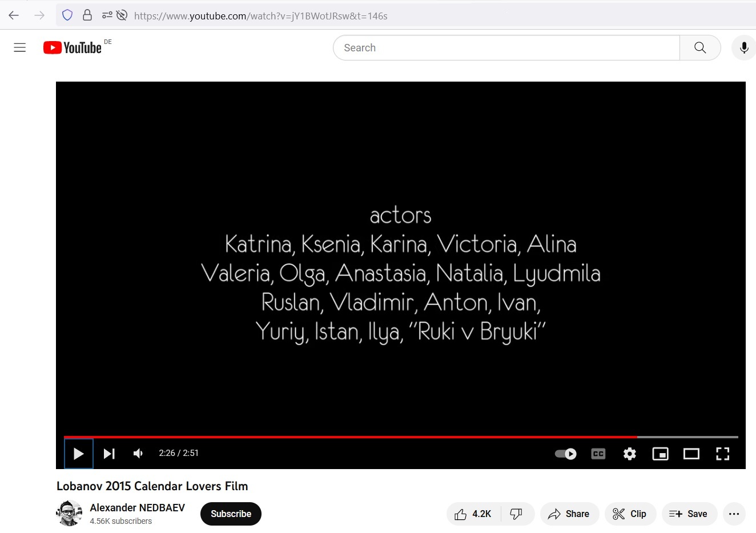
Task: Click the autoplay-blocked icon in address bar
Action: pyautogui.click(x=122, y=15)
